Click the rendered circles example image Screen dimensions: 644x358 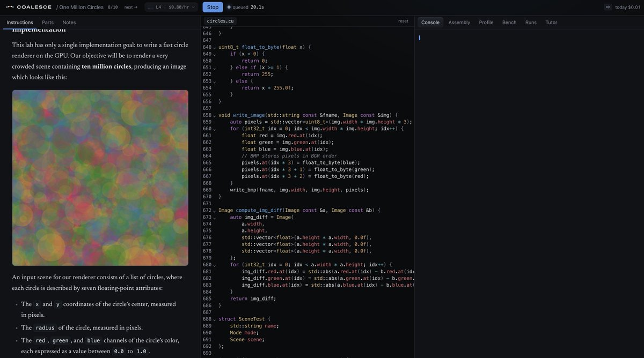100,178
